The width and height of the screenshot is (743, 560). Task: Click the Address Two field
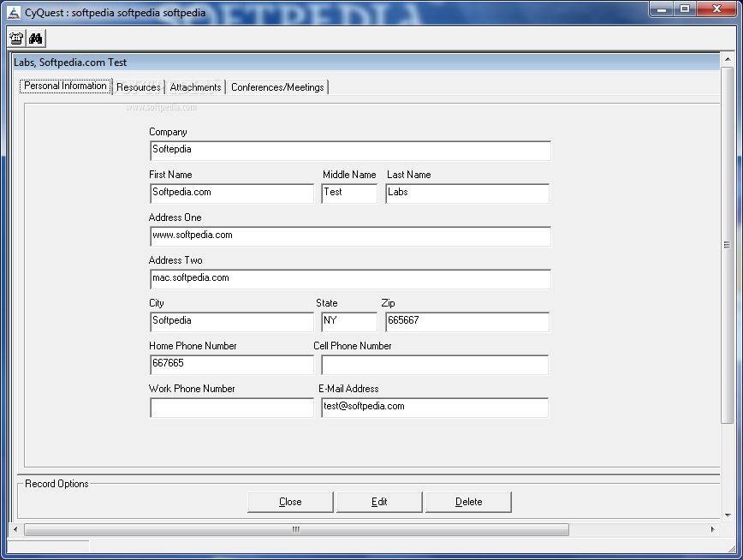click(x=350, y=279)
